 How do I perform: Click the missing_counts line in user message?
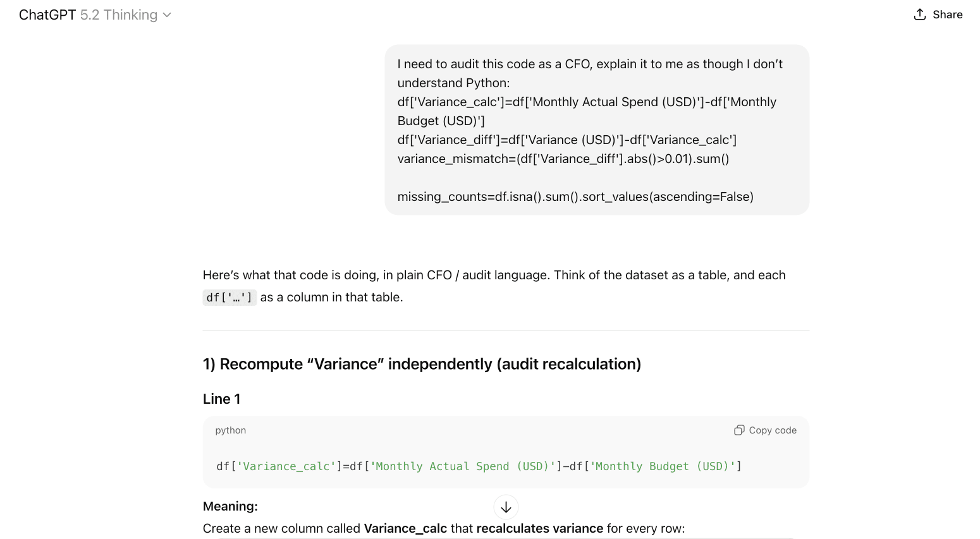point(575,197)
